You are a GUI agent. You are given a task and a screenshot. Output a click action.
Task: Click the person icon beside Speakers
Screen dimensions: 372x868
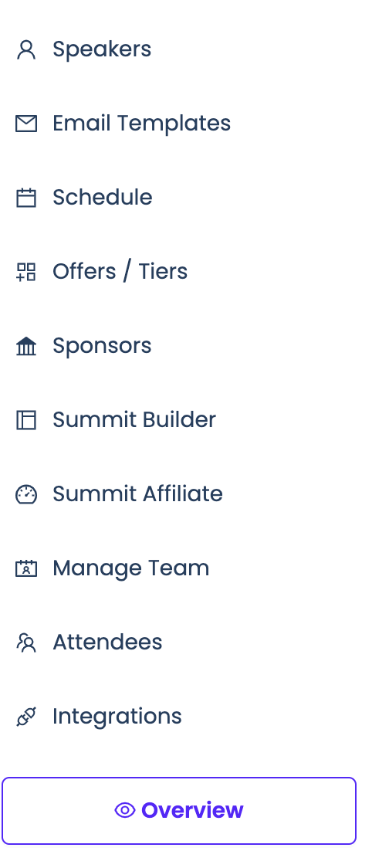26,49
